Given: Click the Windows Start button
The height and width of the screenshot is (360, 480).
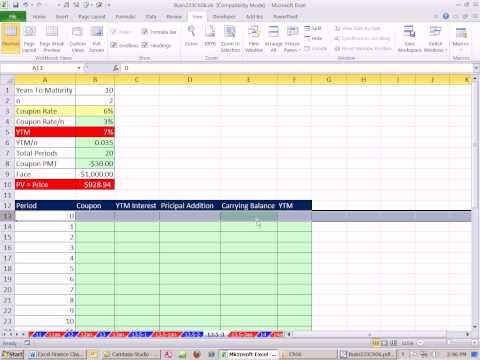Looking at the screenshot, I should [12, 354].
